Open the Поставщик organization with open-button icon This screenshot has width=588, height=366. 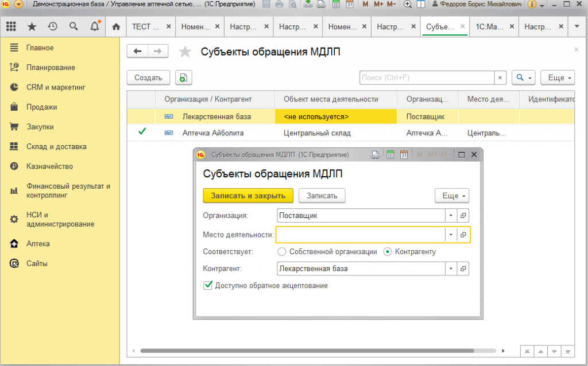tap(463, 215)
